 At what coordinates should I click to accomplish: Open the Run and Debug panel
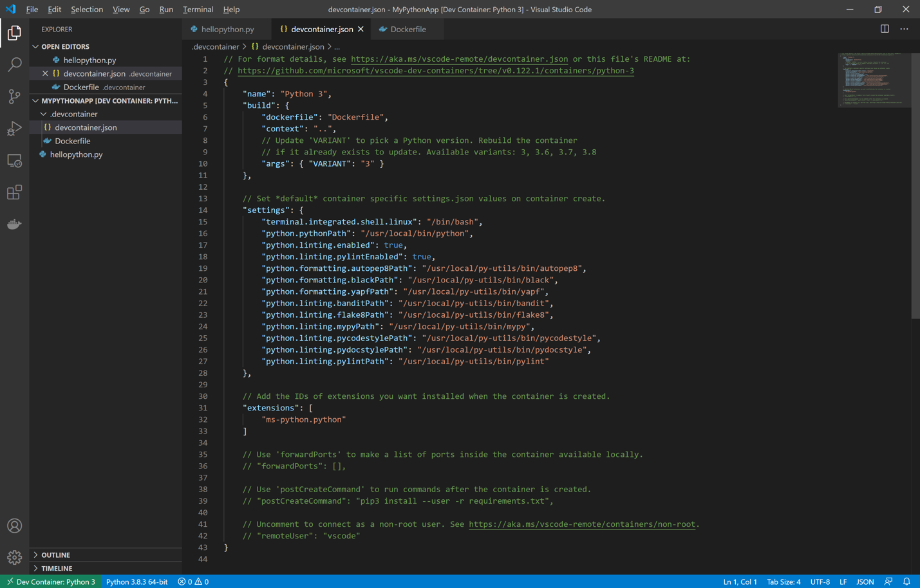[x=14, y=127]
